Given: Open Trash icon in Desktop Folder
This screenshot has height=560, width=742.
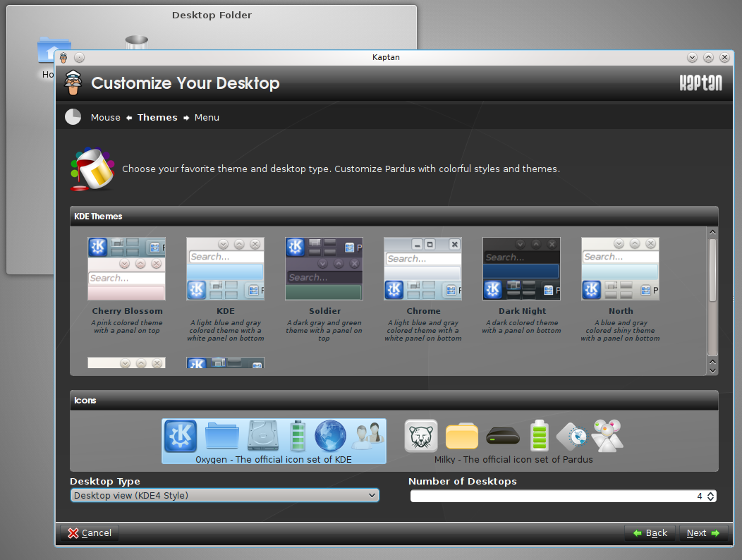Looking at the screenshot, I should point(137,42).
